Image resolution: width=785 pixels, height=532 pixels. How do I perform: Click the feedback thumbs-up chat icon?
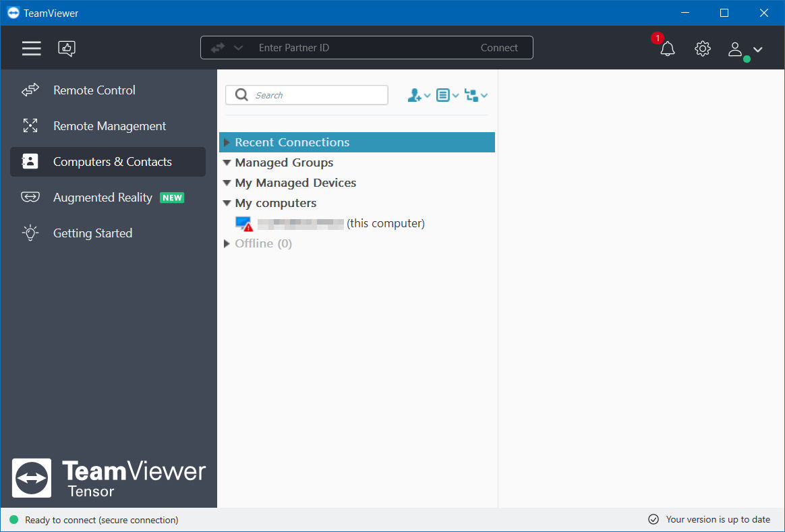67,48
